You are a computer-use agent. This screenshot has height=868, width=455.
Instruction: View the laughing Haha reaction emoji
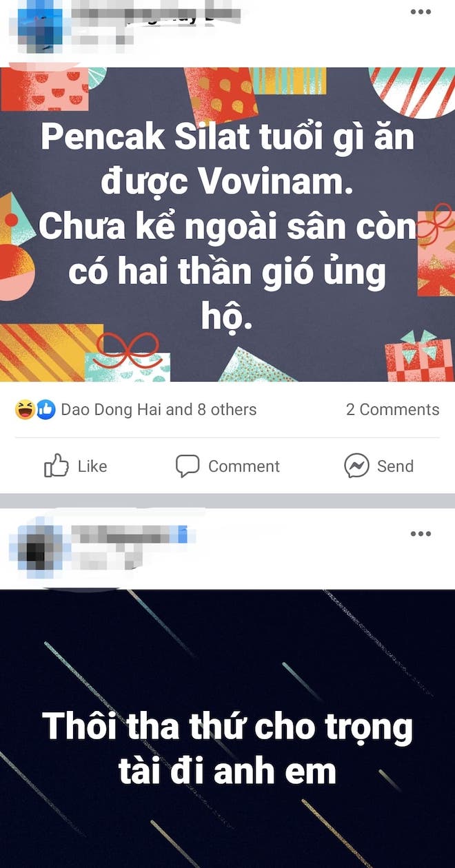coord(24,410)
